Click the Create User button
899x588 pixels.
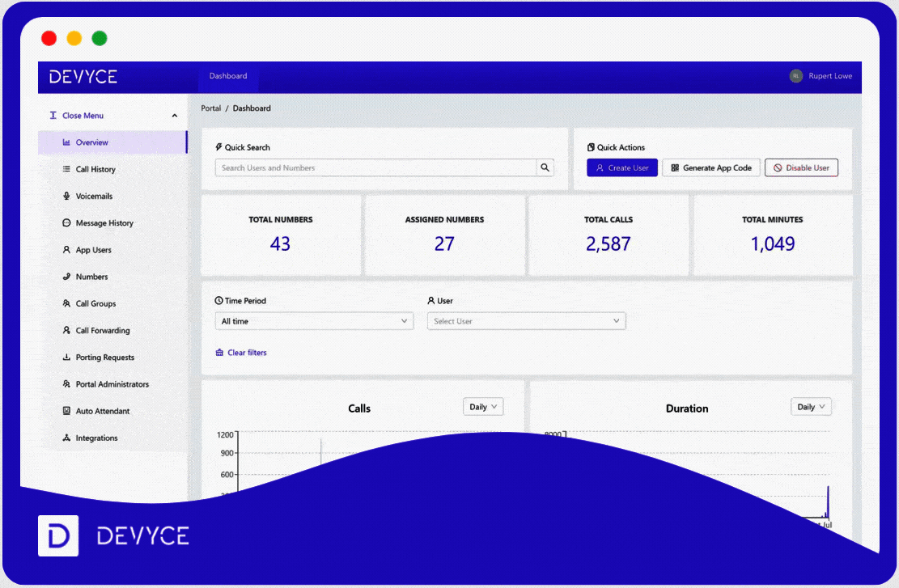(621, 167)
